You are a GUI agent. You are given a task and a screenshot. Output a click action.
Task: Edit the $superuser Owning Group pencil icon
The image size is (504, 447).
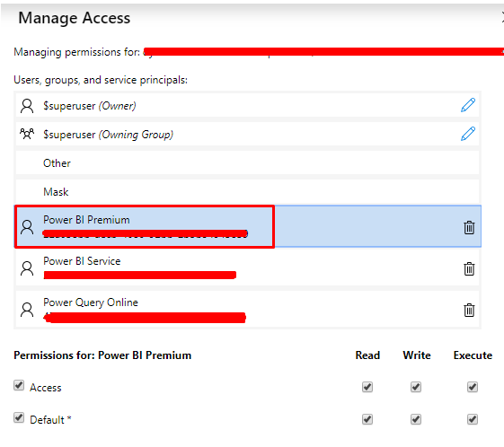(468, 134)
